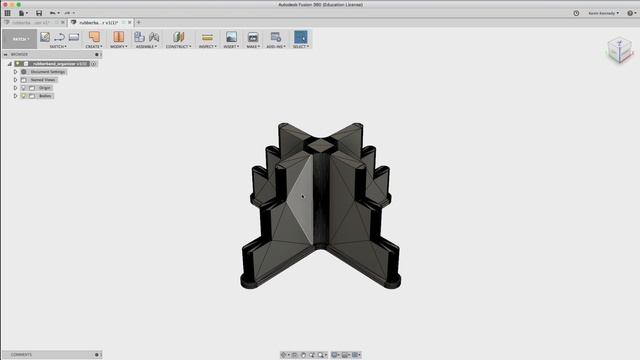This screenshot has height=360, width=640.
Task: Toggle the Bodies folder visibility lightbulb
Action: tap(24, 96)
